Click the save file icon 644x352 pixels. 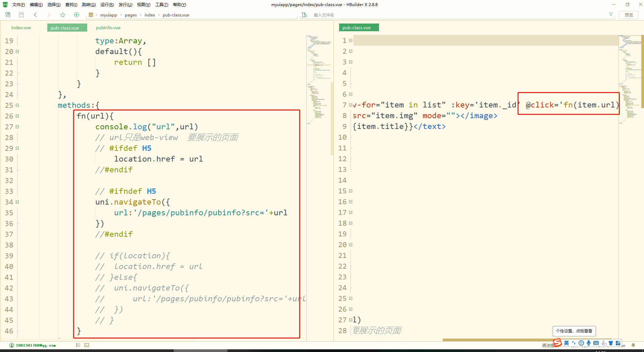[21, 15]
